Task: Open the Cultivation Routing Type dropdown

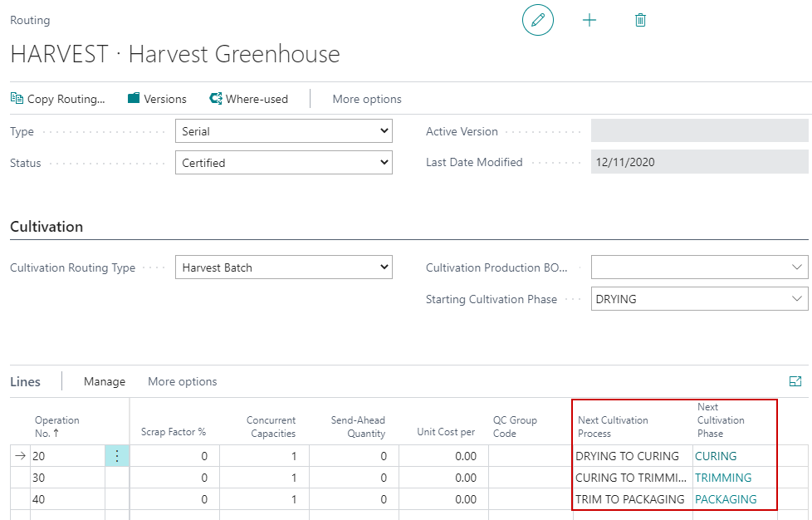Action: pyautogui.click(x=384, y=267)
